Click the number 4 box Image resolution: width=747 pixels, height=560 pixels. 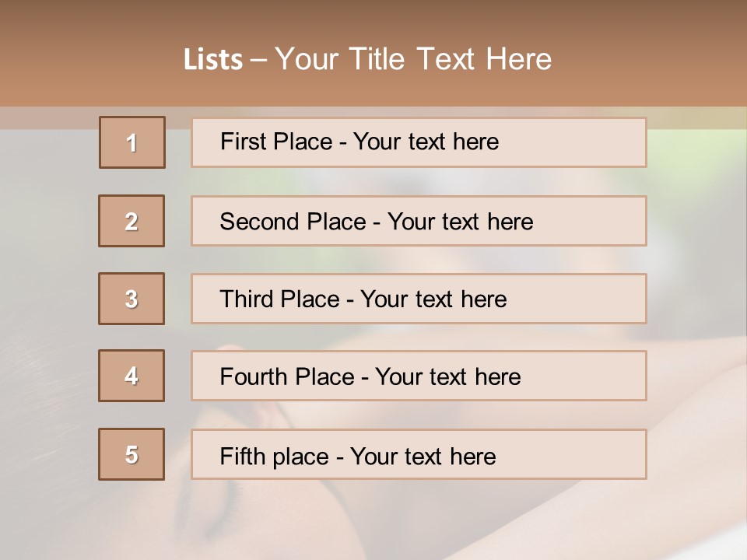[132, 376]
